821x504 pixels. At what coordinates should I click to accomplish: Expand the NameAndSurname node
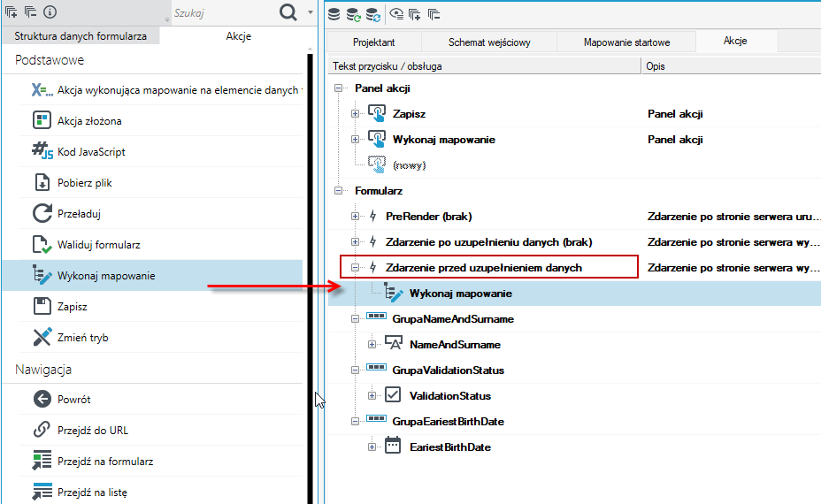click(x=372, y=344)
